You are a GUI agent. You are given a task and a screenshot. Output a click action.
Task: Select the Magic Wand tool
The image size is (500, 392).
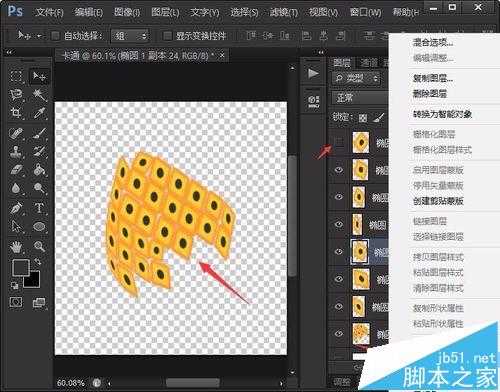[39, 95]
